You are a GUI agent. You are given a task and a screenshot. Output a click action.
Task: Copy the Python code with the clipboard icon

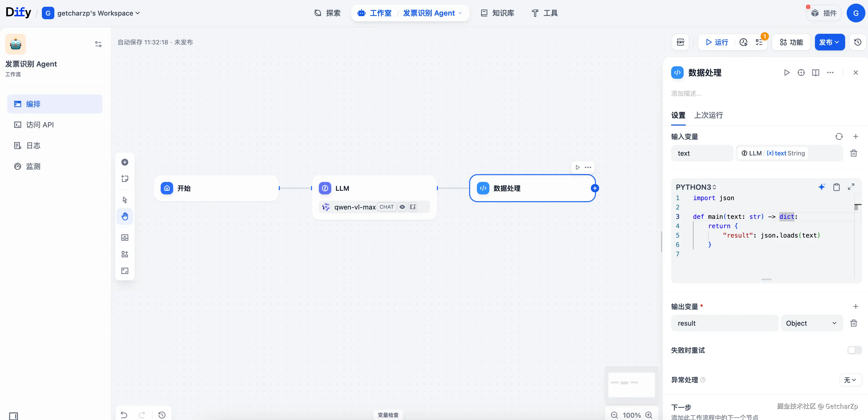pos(836,187)
